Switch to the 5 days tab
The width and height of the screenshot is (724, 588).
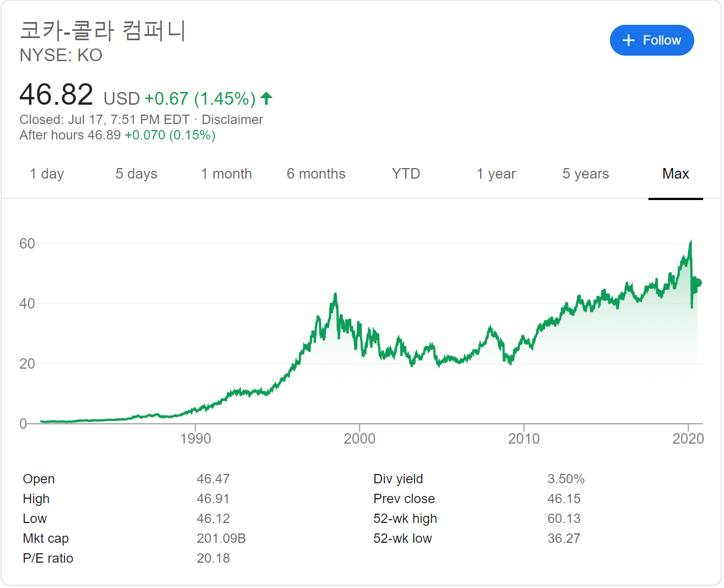pos(136,174)
